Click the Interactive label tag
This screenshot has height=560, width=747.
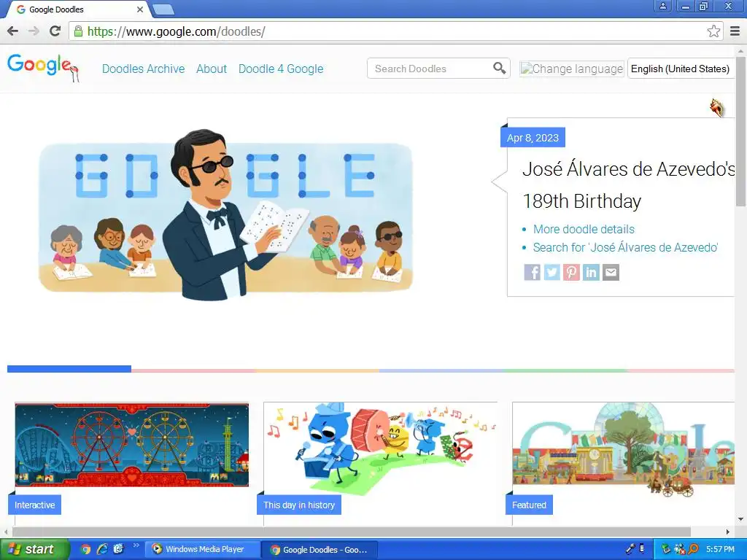[x=35, y=505]
